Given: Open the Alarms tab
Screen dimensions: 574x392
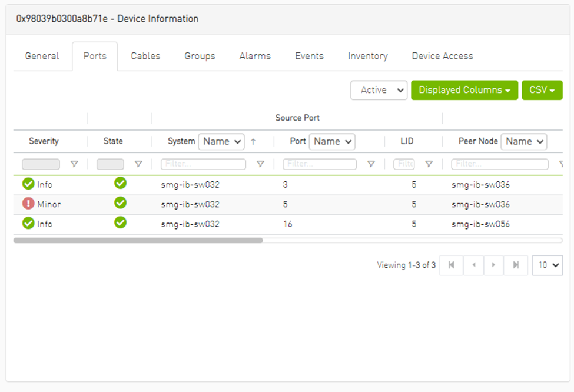Looking at the screenshot, I should point(255,56).
